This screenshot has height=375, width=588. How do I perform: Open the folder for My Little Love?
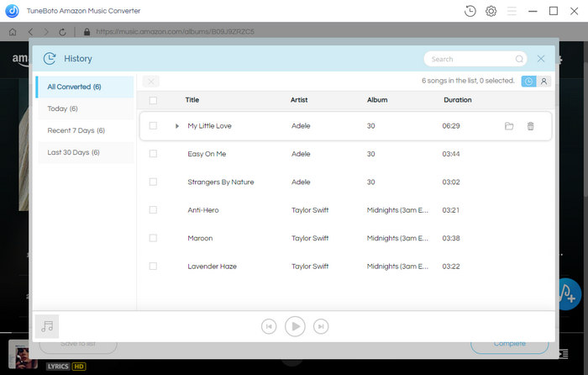[x=509, y=126]
